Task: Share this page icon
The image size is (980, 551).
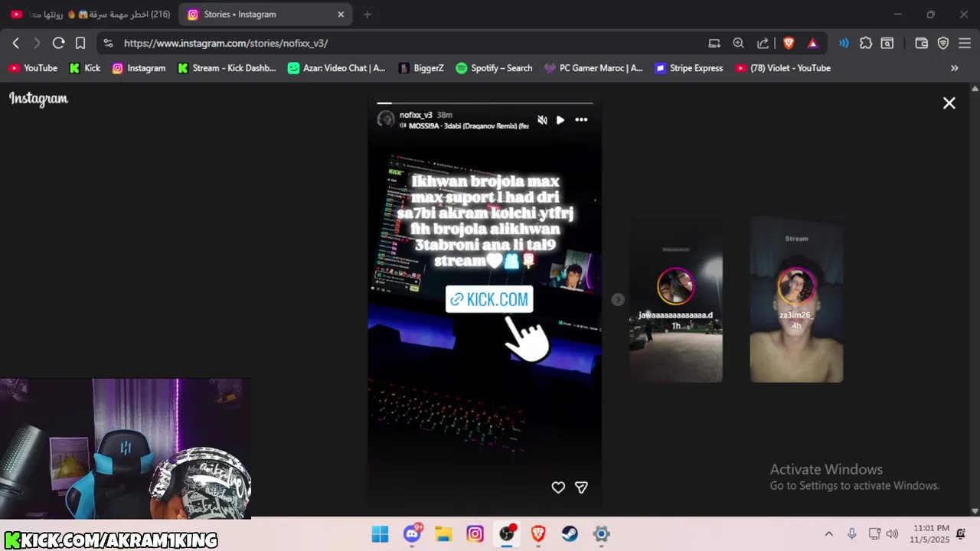Action: point(763,44)
